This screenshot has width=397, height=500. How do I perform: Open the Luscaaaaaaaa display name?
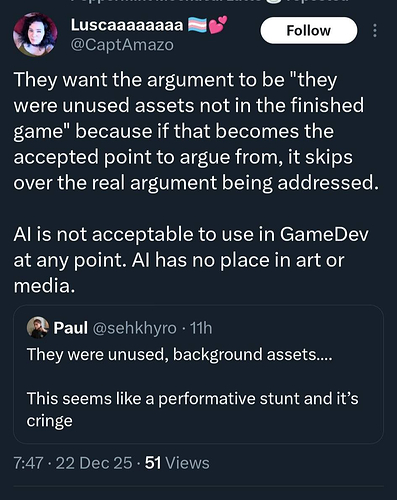(127, 25)
